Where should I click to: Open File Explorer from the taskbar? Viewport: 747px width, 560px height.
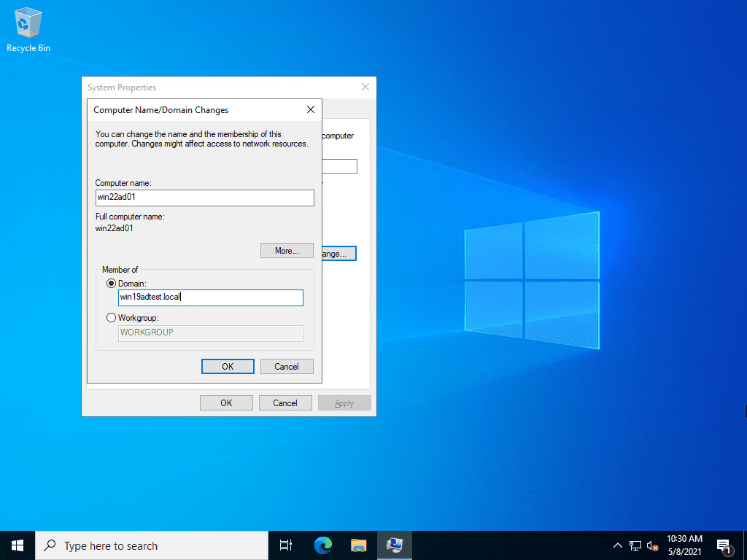pos(358,545)
